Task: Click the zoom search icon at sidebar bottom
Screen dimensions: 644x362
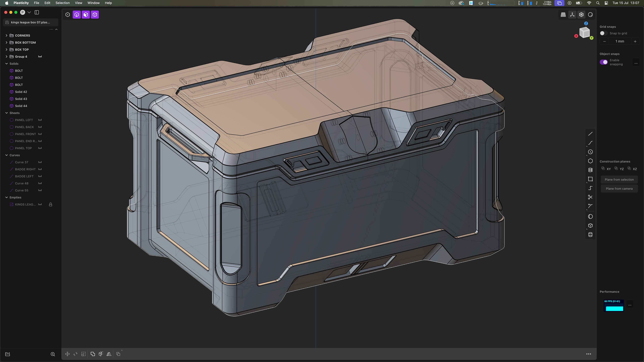Action: click(53, 354)
